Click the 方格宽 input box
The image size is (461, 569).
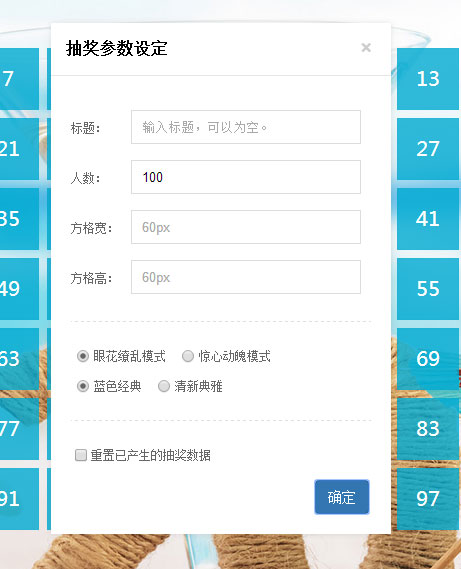pyautogui.click(x=246, y=227)
